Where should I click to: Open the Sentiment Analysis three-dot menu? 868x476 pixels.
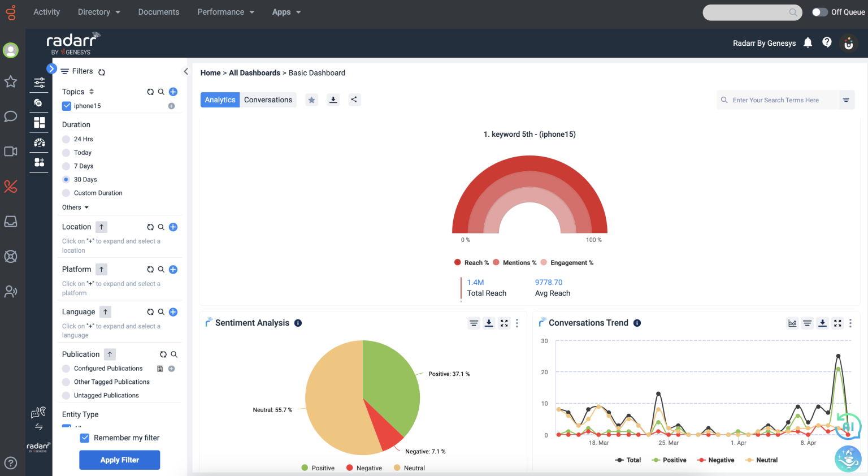(x=517, y=323)
